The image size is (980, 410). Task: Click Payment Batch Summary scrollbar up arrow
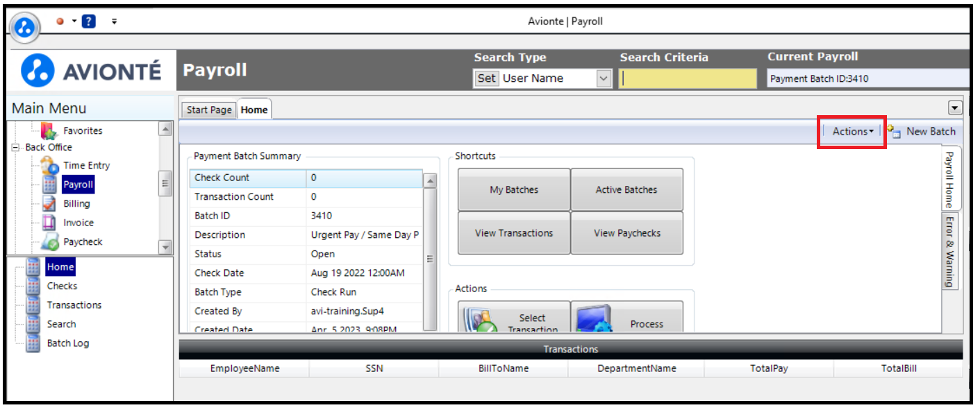[430, 181]
